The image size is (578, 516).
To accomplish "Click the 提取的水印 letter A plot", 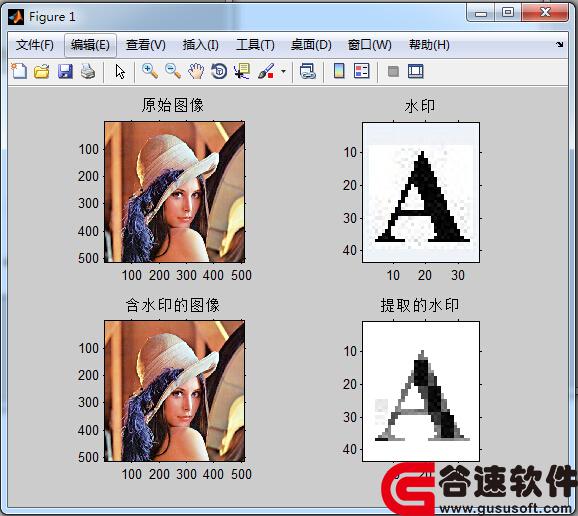I will 421,391.
